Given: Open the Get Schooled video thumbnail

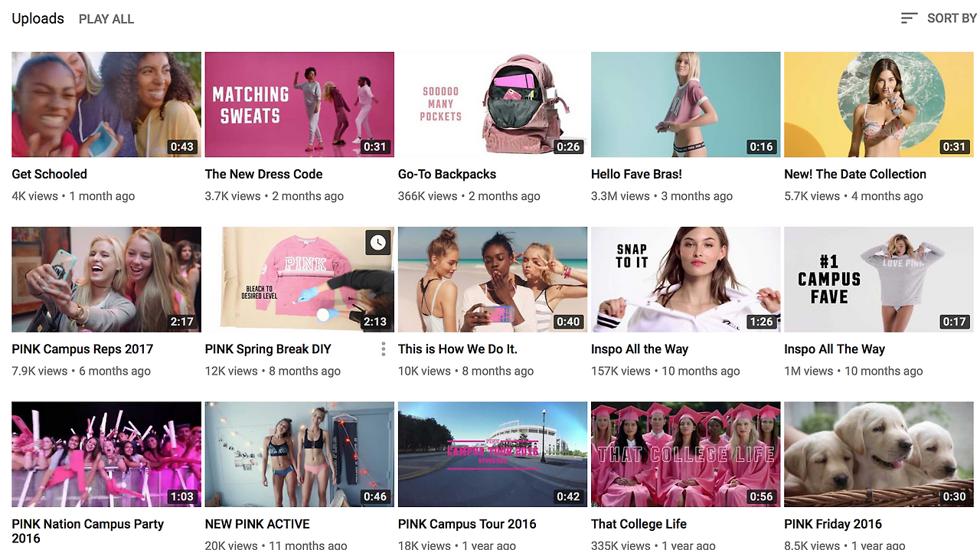Looking at the screenshot, I should click(x=106, y=104).
